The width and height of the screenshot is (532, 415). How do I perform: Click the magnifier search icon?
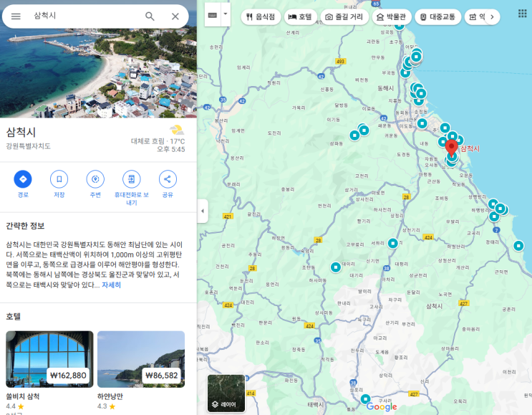tap(150, 16)
